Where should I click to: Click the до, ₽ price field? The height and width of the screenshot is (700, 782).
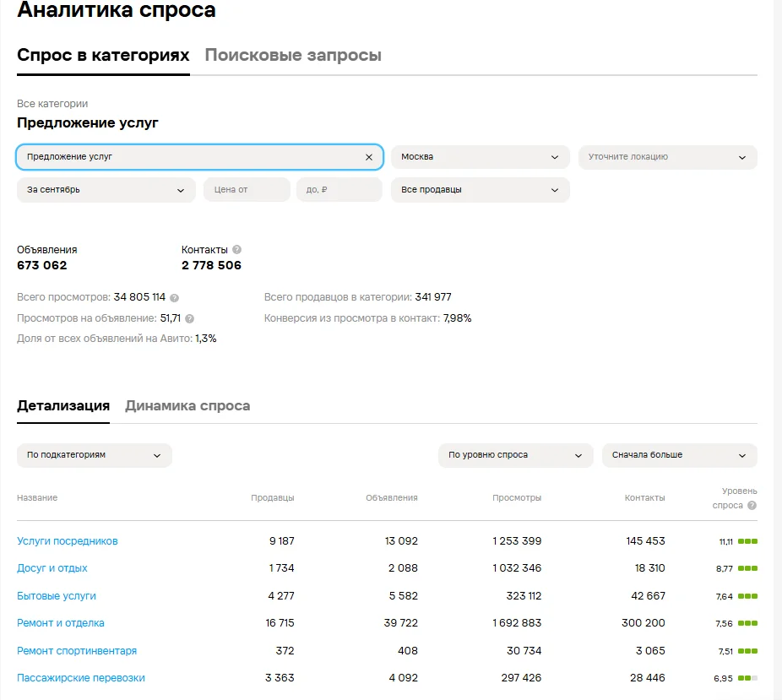[x=339, y=190]
